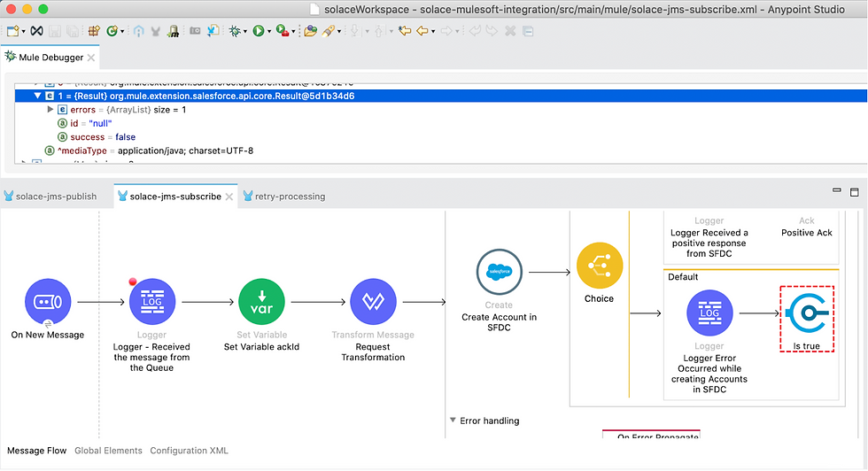This screenshot has height=471, width=868.
Task: Switch to the solace-jms-publish tab
Action: (x=50, y=196)
